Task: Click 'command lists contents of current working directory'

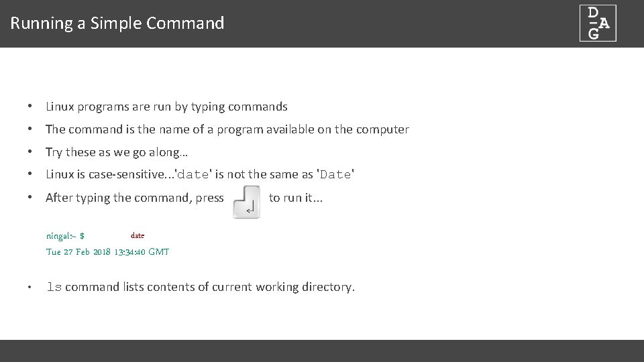Action: (x=210, y=287)
